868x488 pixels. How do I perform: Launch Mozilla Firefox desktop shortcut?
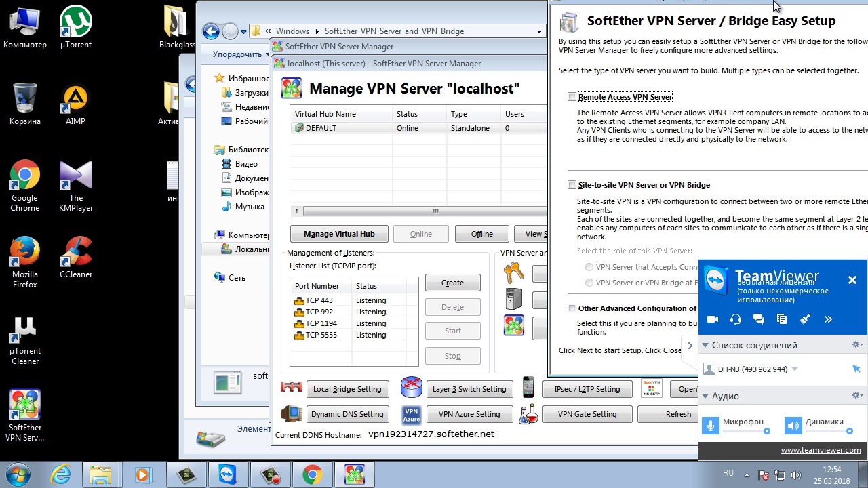25,262
